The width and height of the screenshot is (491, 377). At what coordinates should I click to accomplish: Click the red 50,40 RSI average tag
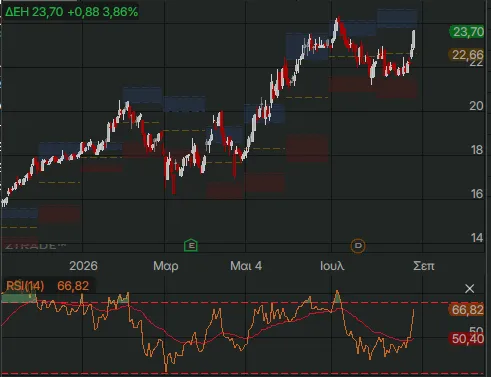click(466, 339)
